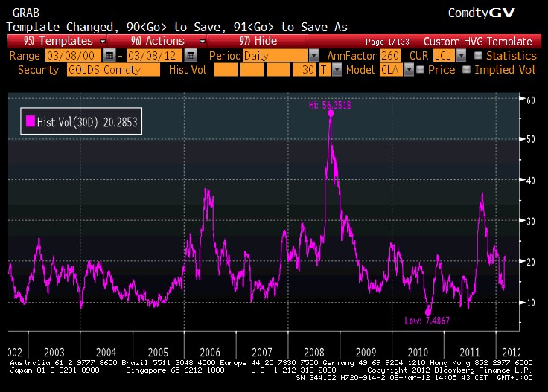
Task: Click the 2008 year label on axis
Action: click(314, 352)
